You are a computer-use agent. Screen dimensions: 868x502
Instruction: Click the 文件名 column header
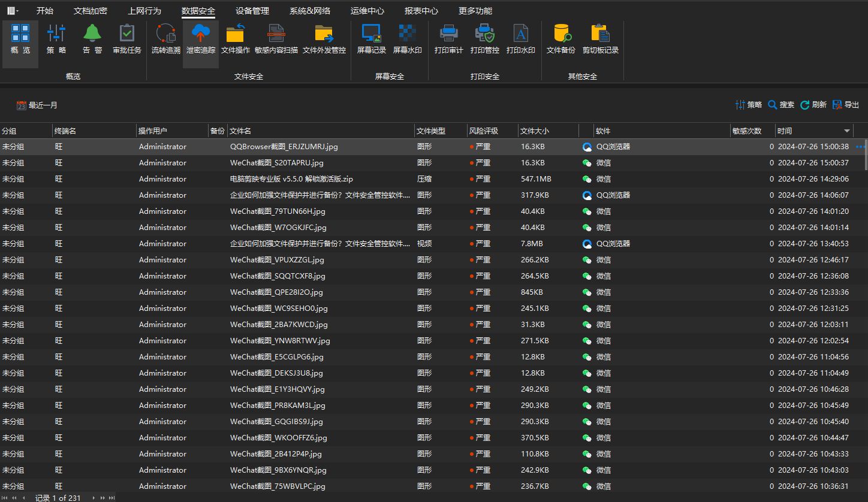321,131
